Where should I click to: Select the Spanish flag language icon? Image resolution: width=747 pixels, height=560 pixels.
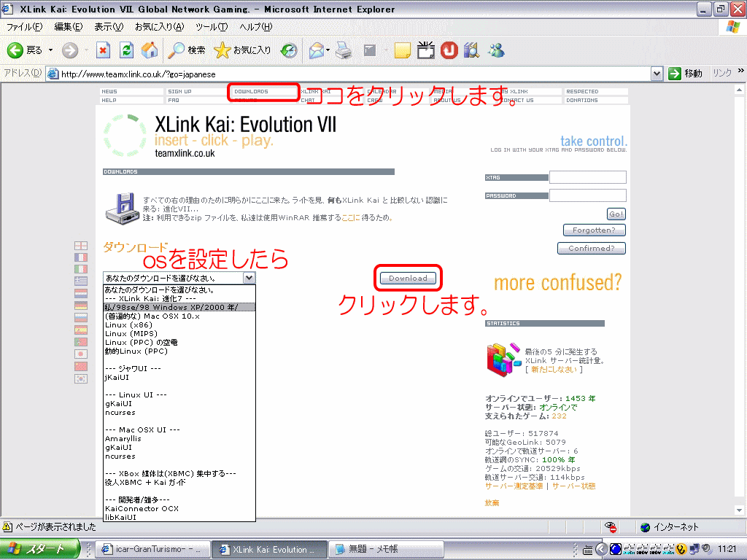pyautogui.click(x=81, y=330)
